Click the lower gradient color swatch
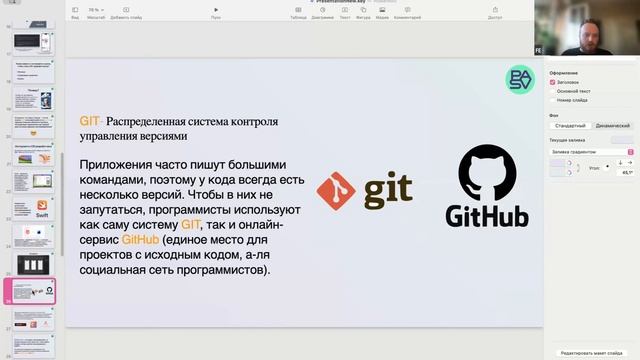 (x=557, y=172)
